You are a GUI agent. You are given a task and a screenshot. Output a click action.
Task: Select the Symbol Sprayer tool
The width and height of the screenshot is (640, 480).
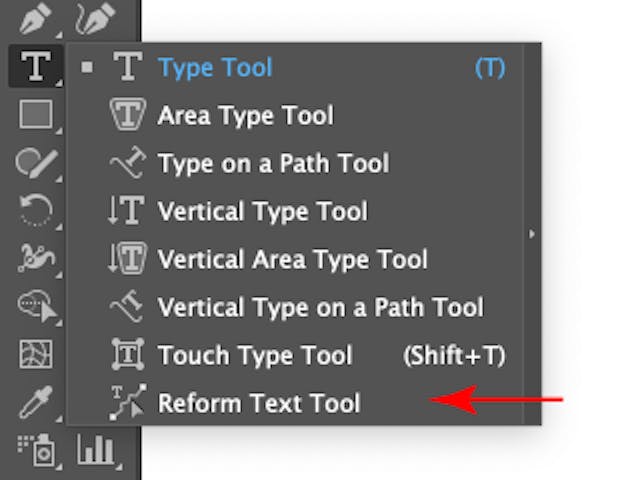pyautogui.click(x=35, y=450)
